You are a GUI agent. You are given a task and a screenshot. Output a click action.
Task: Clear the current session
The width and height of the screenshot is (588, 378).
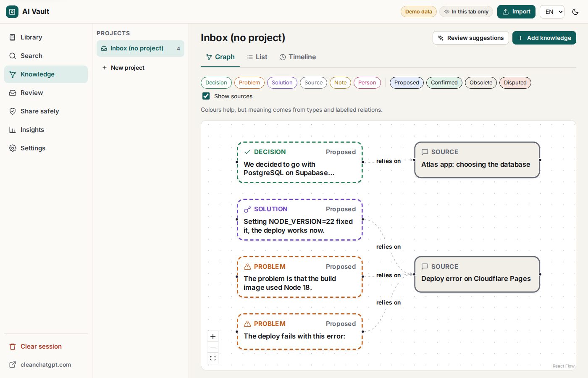click(46, 346)
